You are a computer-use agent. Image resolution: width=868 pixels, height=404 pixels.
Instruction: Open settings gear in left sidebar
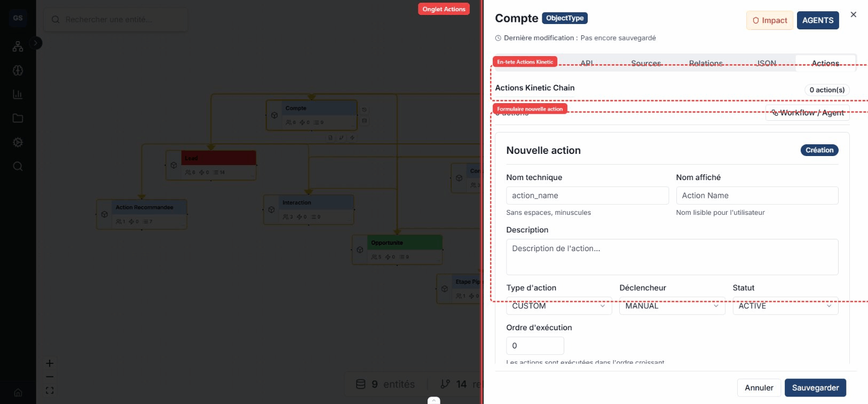(x=18, y=142)
